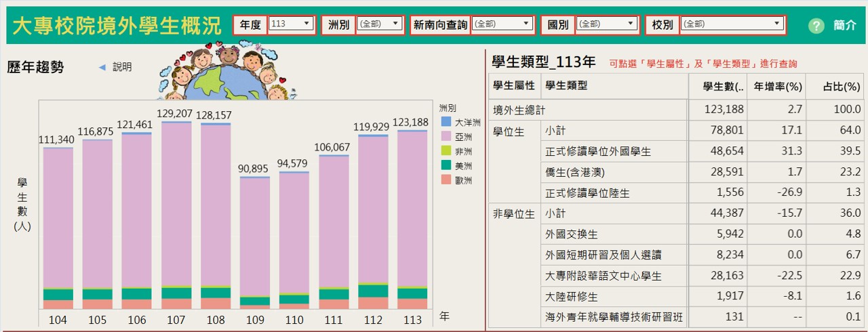Expand the 洲別 filter dropdown
Screen dimensions: 868x332
point(380,24)
